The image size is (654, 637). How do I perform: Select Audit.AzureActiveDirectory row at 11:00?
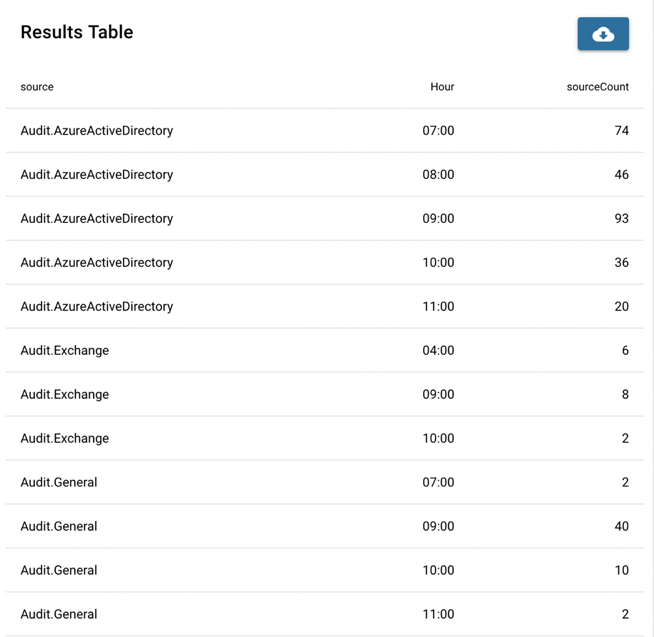pos(324,307)
